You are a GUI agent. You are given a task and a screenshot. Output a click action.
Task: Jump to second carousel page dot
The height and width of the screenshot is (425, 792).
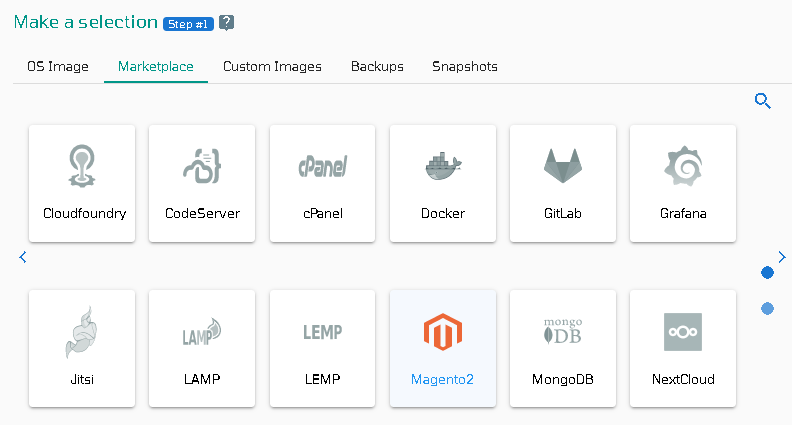coord(767,308)
